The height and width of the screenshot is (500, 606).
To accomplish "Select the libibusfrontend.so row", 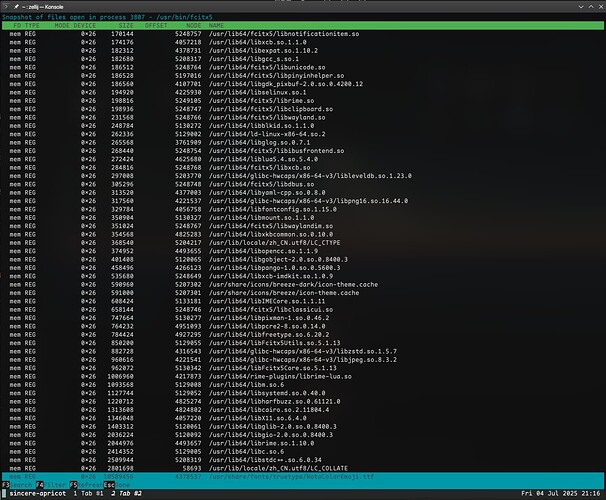I will point(303,151).
